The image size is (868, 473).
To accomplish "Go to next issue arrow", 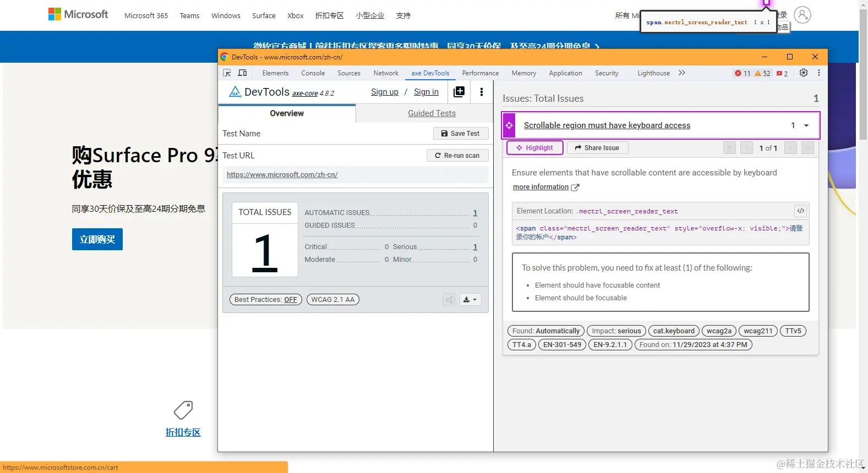I will click(790, 148).
